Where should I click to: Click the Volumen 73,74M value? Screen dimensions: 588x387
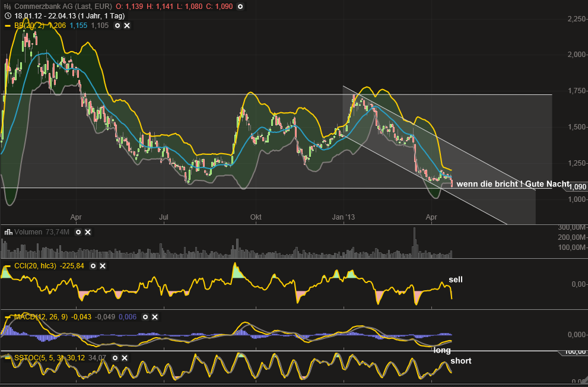[x=58, y=232]
